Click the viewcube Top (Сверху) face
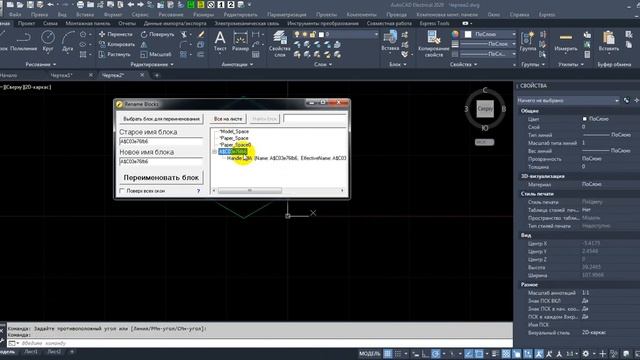Screen dimensions: 640x360 (x=485, y=109)
